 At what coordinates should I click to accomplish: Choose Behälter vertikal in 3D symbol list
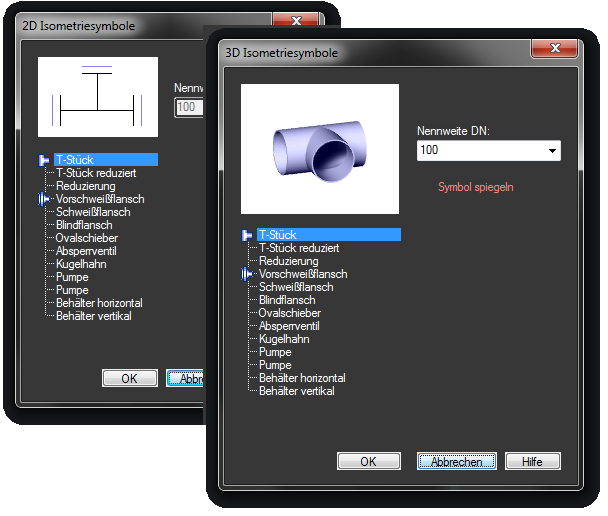point(296,391)
